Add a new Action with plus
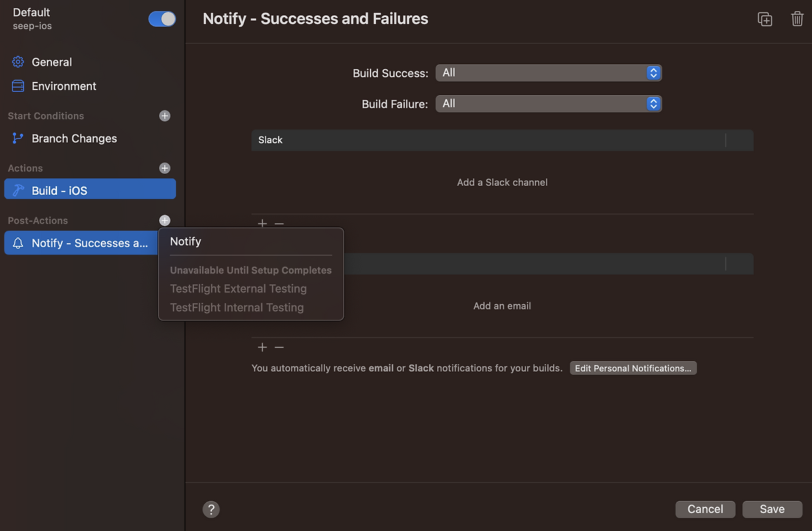 point(165,168)
